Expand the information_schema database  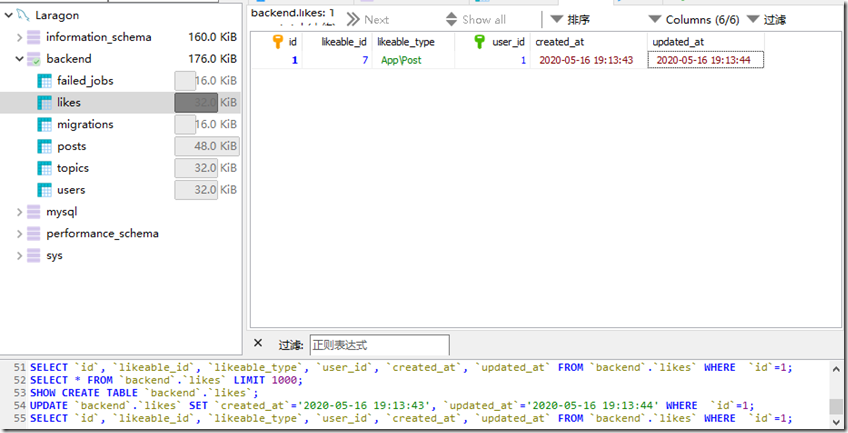click(x=19, y=37)
